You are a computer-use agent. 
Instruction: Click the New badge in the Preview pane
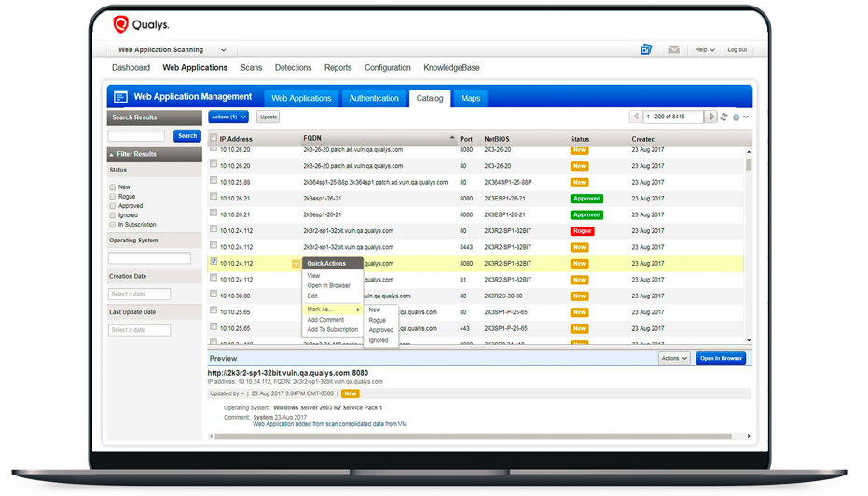tap(350, 393)
